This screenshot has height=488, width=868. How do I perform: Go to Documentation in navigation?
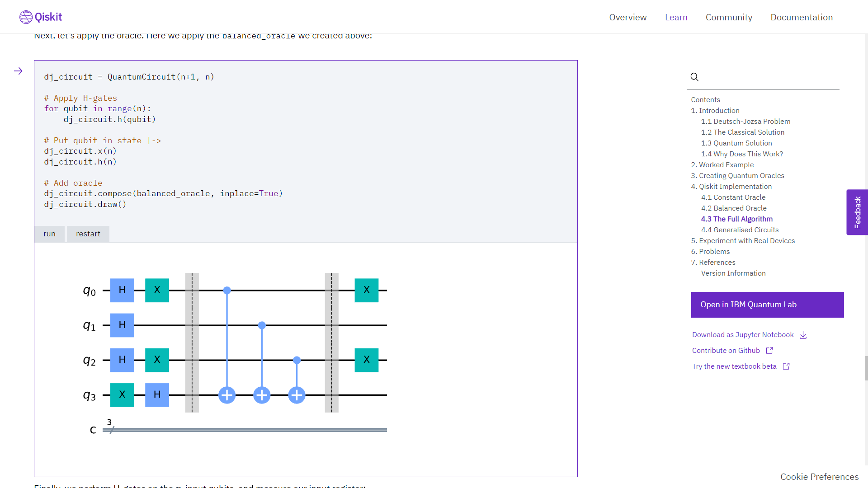[x=801, y=17]
